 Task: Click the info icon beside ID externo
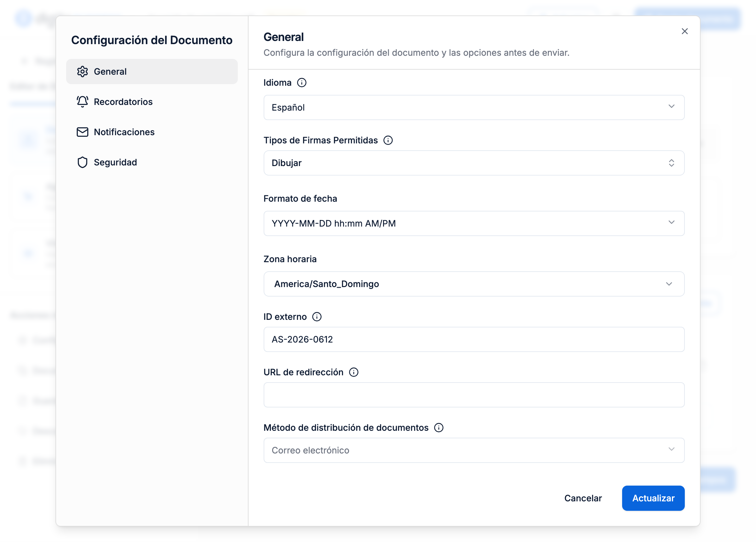(x=317, y=317)
